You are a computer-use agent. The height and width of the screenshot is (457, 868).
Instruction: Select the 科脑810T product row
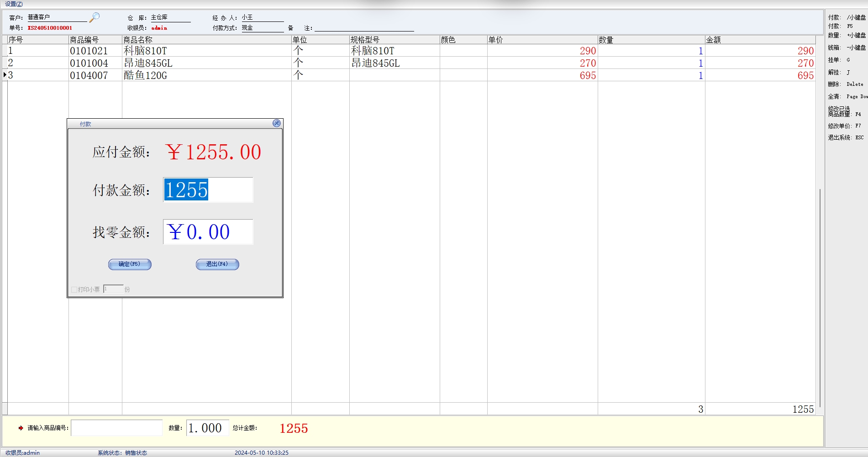pos(145,51)
